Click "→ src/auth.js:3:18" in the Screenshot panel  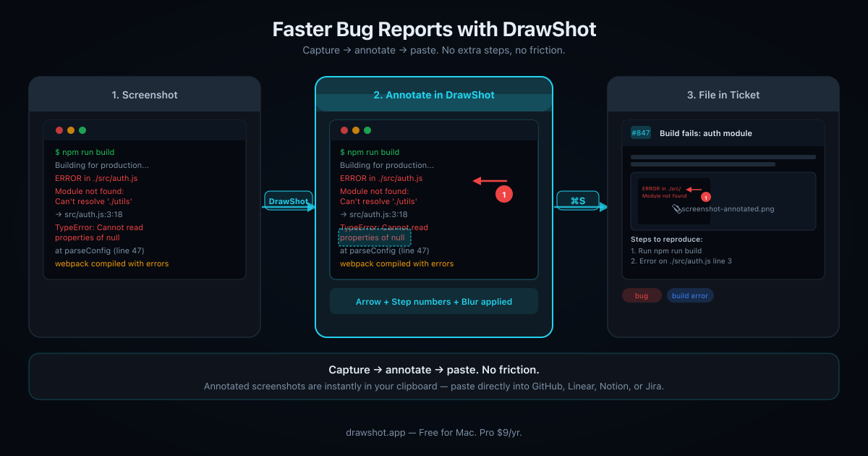click(x=88, y=214)
